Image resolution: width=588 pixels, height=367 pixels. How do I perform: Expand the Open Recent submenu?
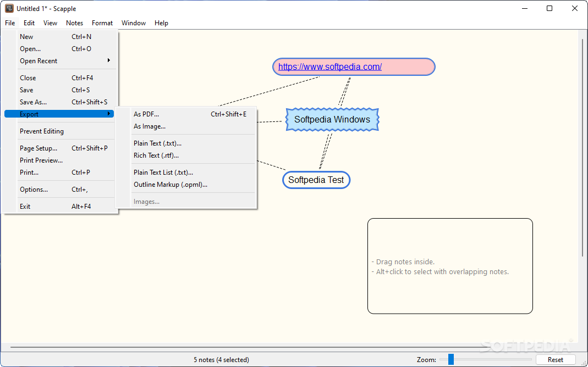tap(59, 60)
